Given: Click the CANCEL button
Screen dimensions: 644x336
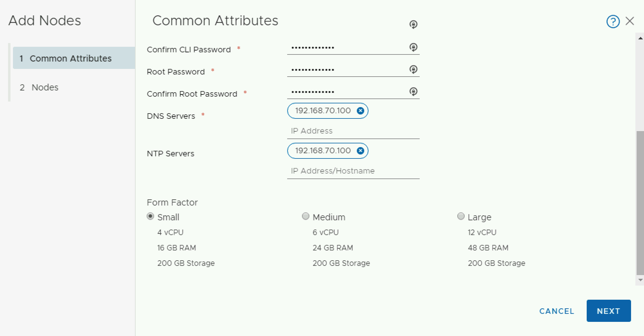Looking at the screenshot, I should pyautogui.click(x=556, y=311).
